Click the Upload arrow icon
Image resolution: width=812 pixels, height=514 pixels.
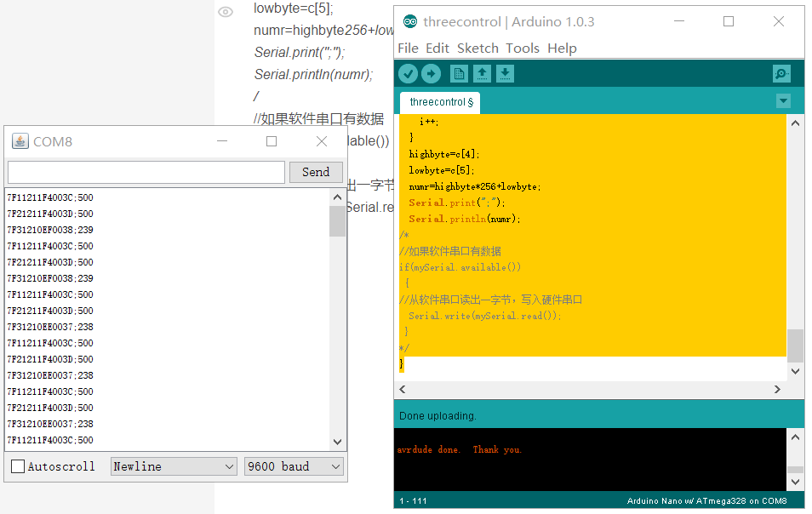click(x=431, y=73)
